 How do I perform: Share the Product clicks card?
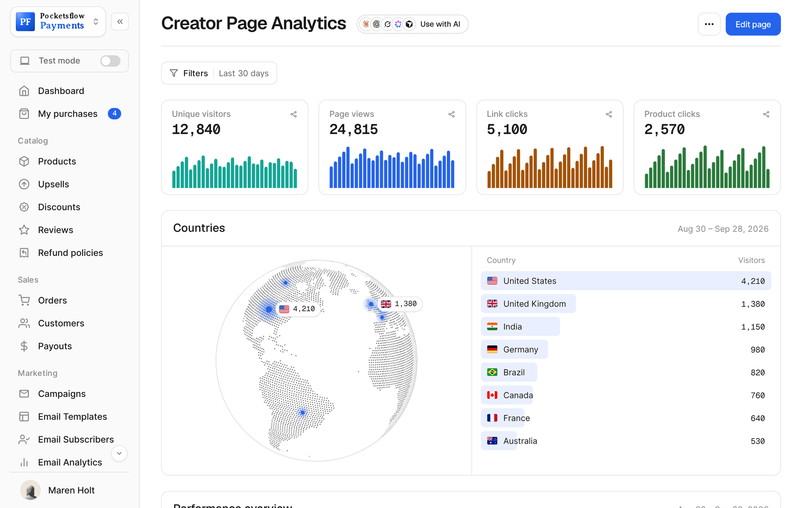[x=766, y=114]
